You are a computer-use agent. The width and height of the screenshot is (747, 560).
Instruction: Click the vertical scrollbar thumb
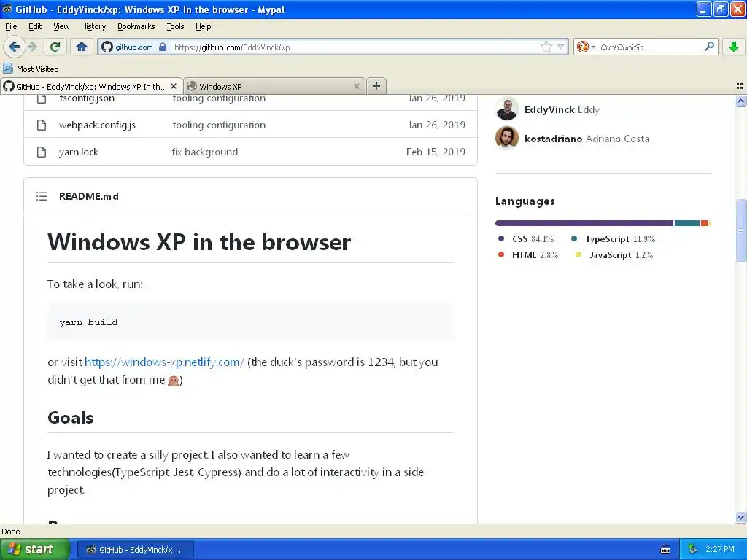(x=740, y=230)
